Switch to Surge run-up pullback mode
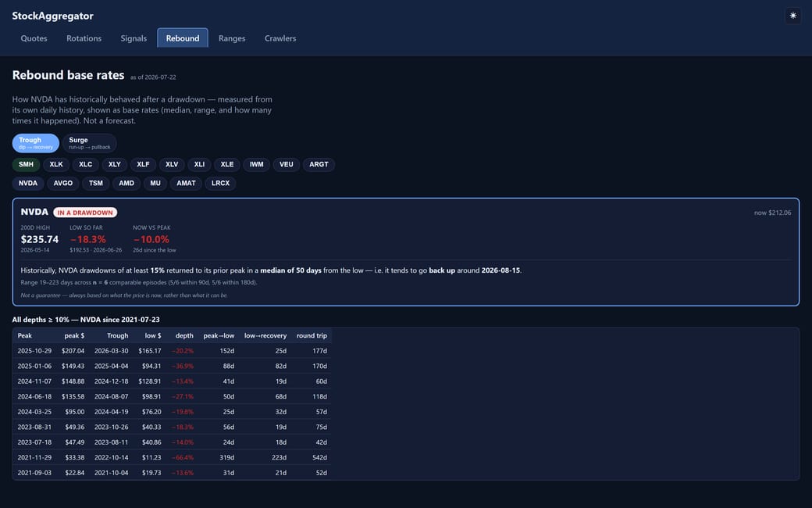 coord(90,143)
